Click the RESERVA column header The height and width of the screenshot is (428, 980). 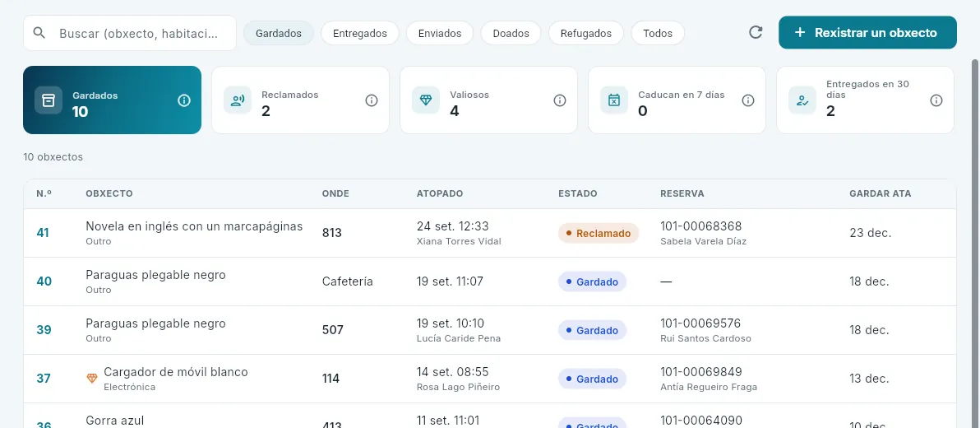click(682, 194)
